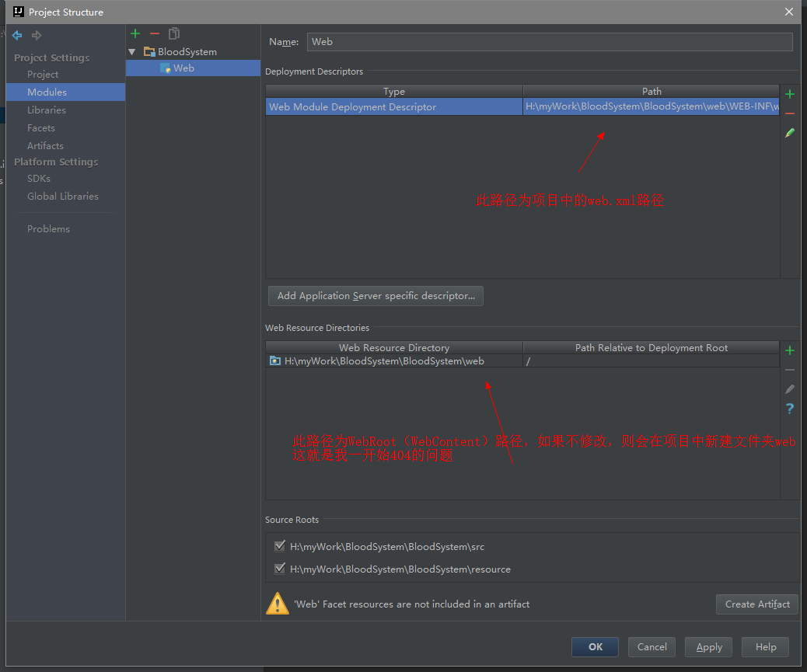Click Path Relative to Deployment Root header

651,347
